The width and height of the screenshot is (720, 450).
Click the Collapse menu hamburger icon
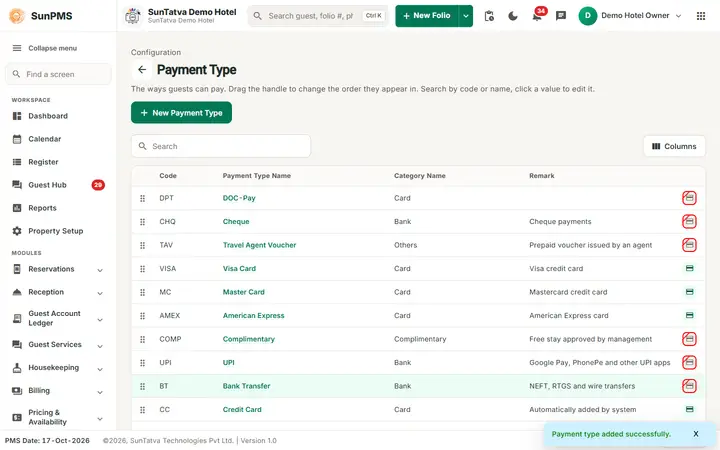point(17,48)
